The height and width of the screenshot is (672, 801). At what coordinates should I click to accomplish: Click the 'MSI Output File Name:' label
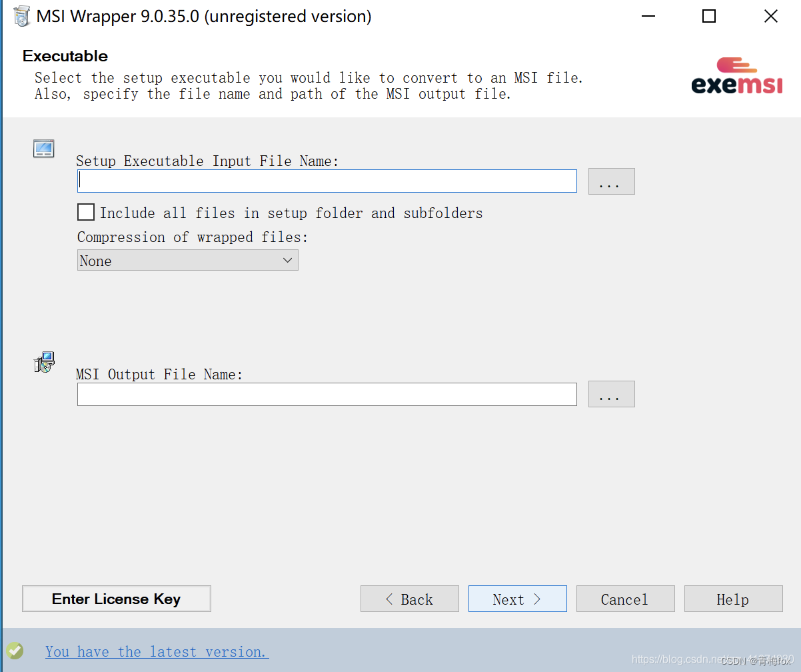pos(159,374)
